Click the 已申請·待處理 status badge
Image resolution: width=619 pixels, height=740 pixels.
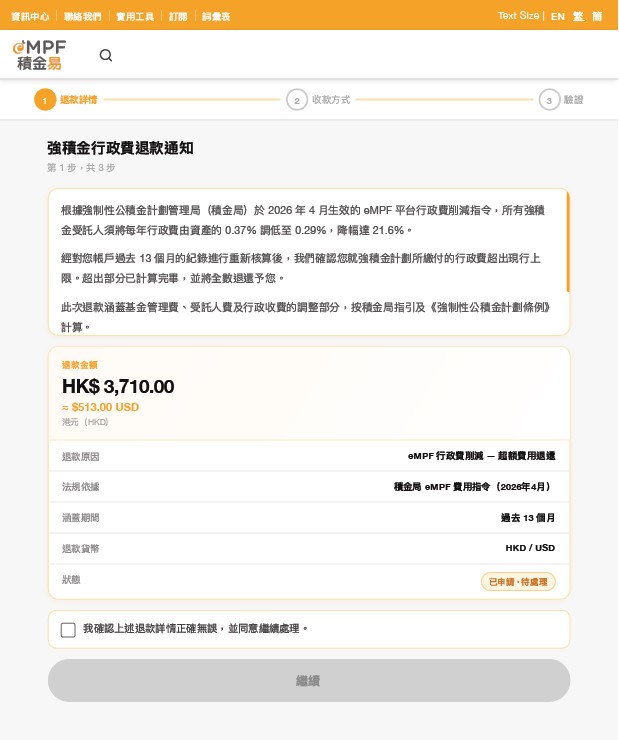point(518,581)
